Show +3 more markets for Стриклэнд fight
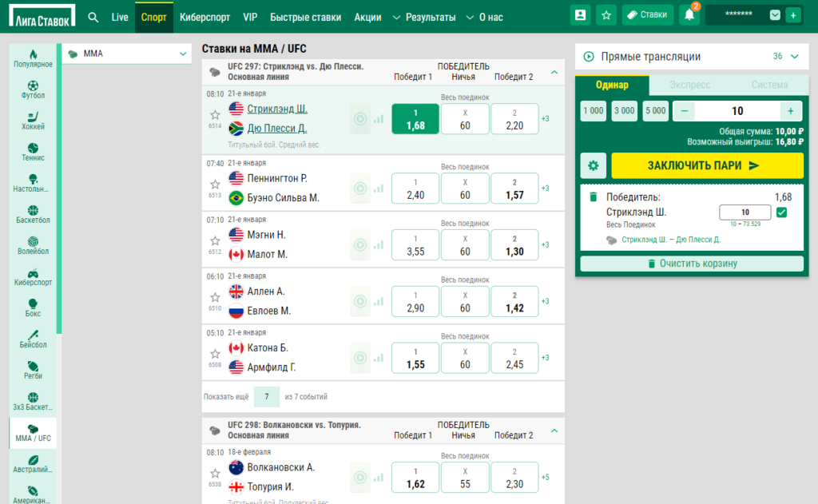This screenshot has width=818, height=504. click(x=545, y=119)
